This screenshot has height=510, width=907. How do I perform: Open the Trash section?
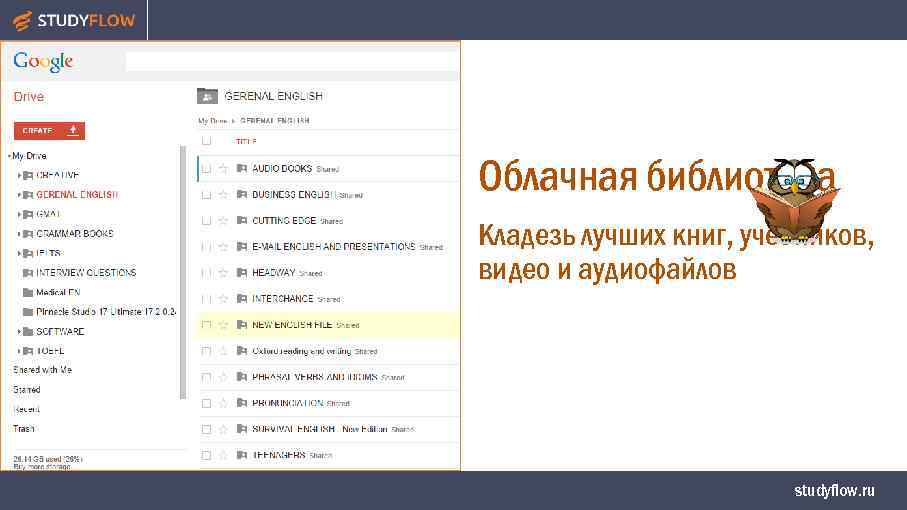click(x=24, y=428)
